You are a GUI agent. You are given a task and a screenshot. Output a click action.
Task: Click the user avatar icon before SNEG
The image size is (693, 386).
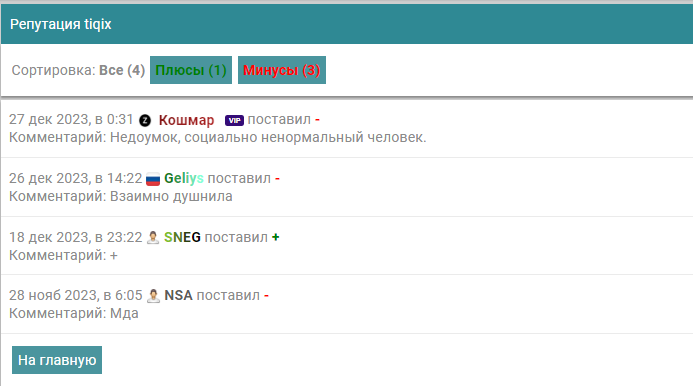coord(153,237)
